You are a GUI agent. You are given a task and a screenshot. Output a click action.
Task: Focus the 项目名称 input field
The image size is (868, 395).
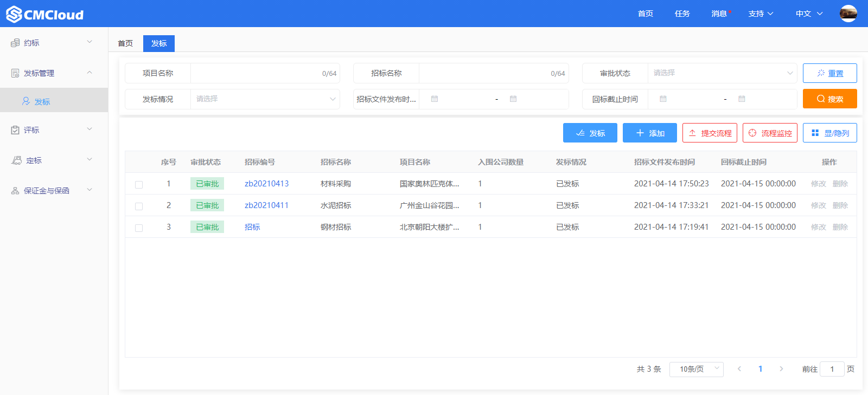[x=265, y=73]
